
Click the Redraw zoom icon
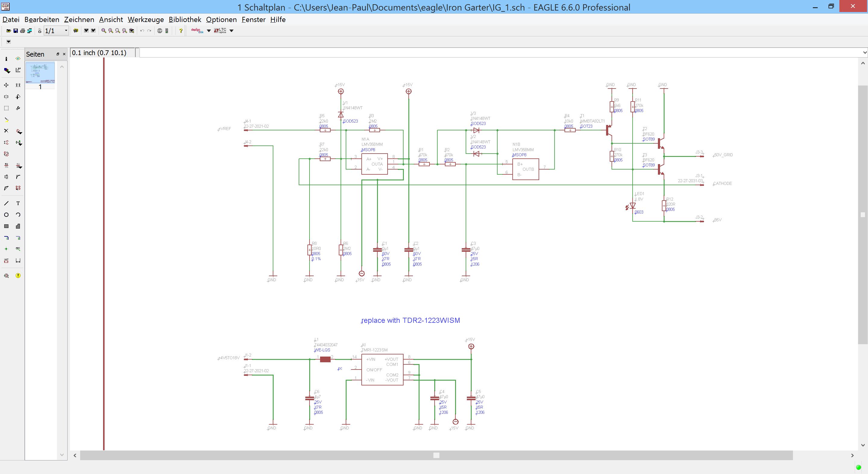click(125, 31)
